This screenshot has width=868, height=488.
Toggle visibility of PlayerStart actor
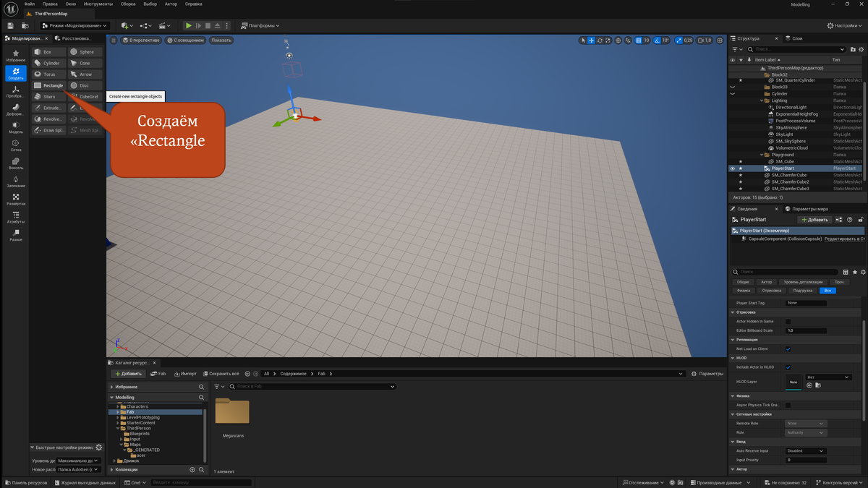point(732,168)
